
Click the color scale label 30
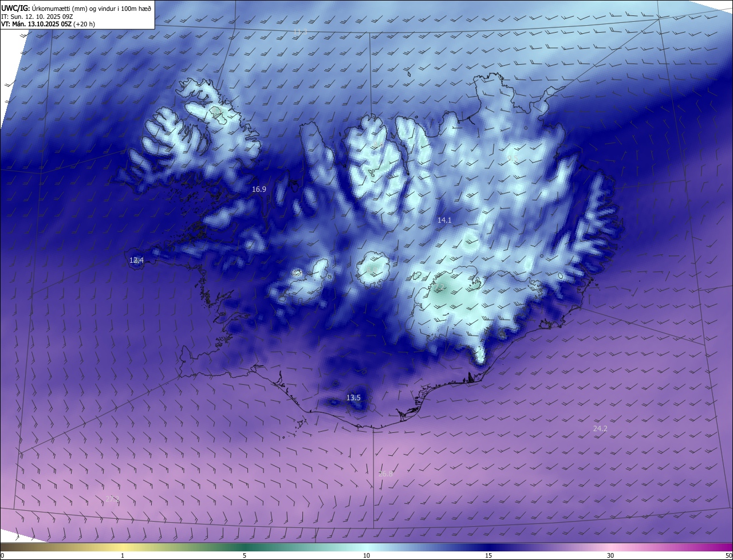coord(610,555)
